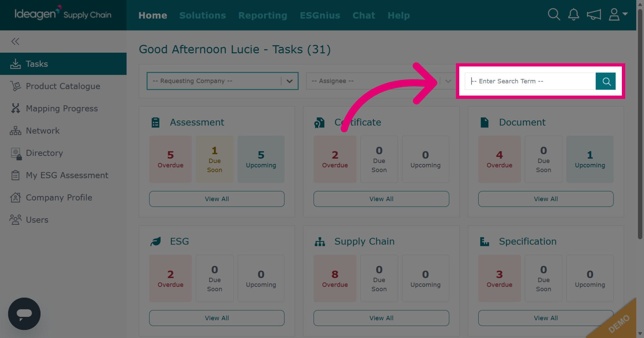Viewport: 644px width, 338px height.
Task: Open 0 Due Soon Specification tile
Action: click(543, 278)
